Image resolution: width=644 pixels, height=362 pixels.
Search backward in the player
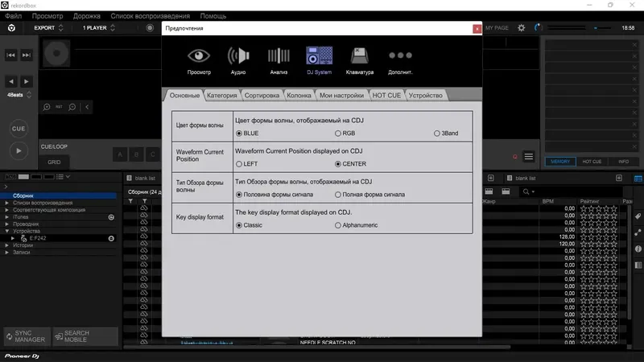point(11,81)
